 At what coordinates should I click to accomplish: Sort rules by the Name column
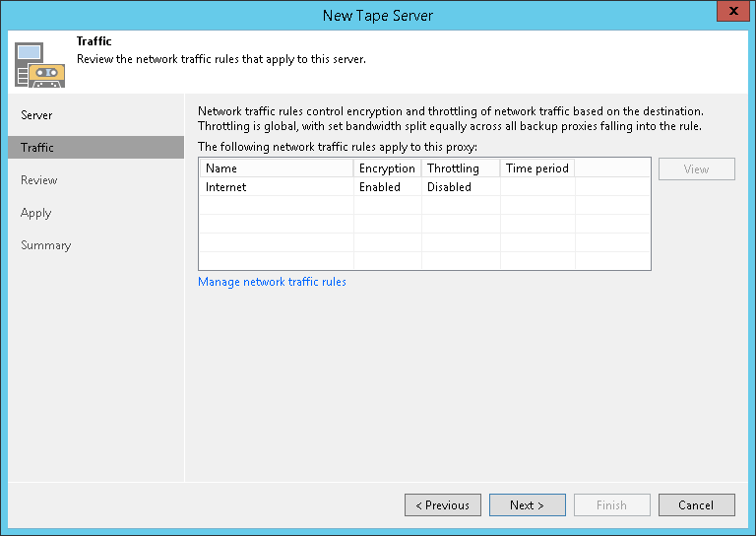(x=276, y=168)
